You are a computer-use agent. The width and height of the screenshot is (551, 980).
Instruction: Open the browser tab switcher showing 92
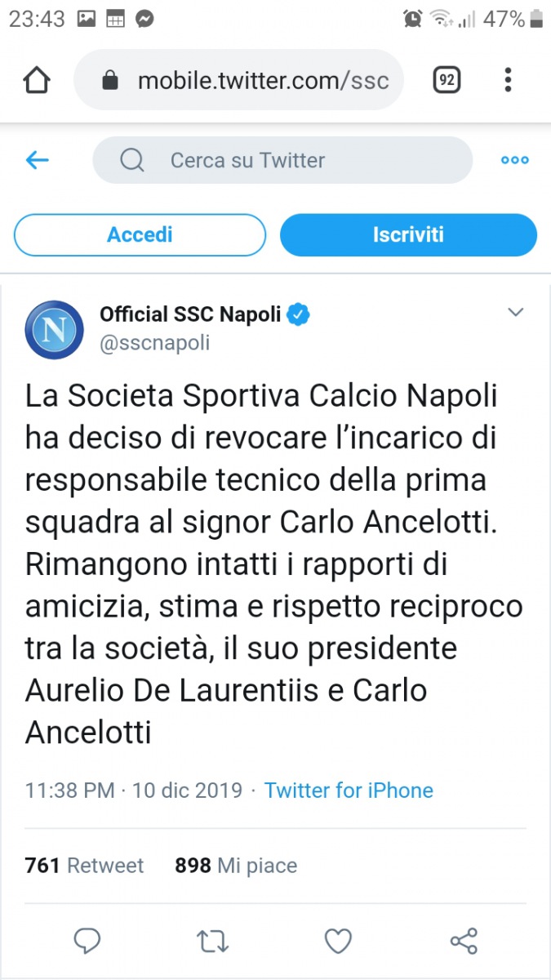tap(447, 80)
